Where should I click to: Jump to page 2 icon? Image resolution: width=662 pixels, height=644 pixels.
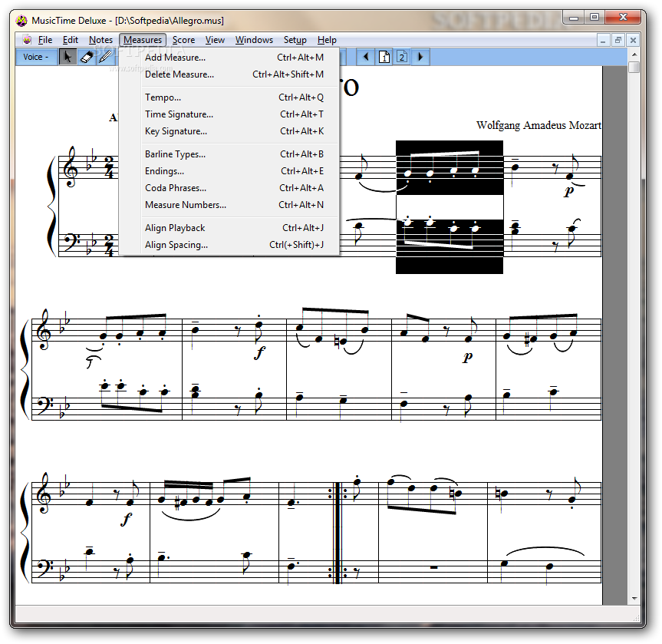402,57
